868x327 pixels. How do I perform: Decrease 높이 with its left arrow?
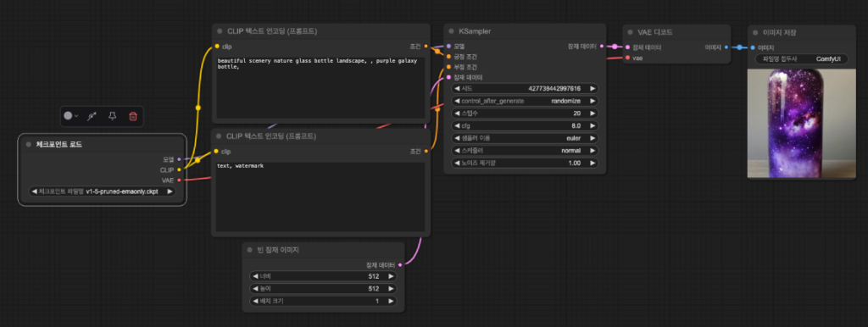pyautogui.click(x=256, y=289)
